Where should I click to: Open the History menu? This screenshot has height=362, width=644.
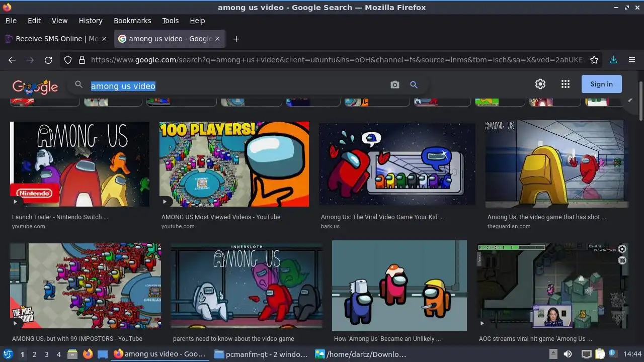(91, 21)
